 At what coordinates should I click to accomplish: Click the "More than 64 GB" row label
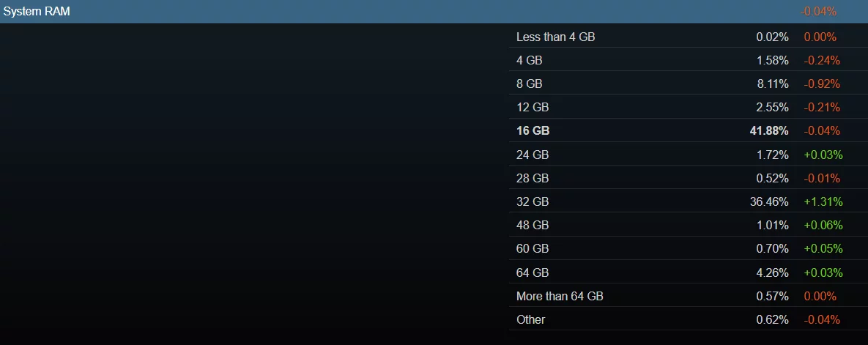coord(560,296)
